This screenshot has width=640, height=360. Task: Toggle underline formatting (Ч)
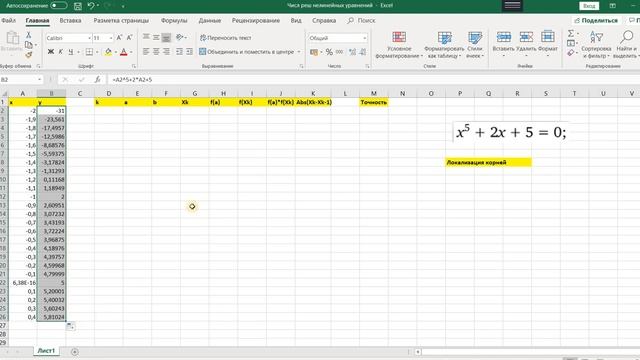coord(71,52)
